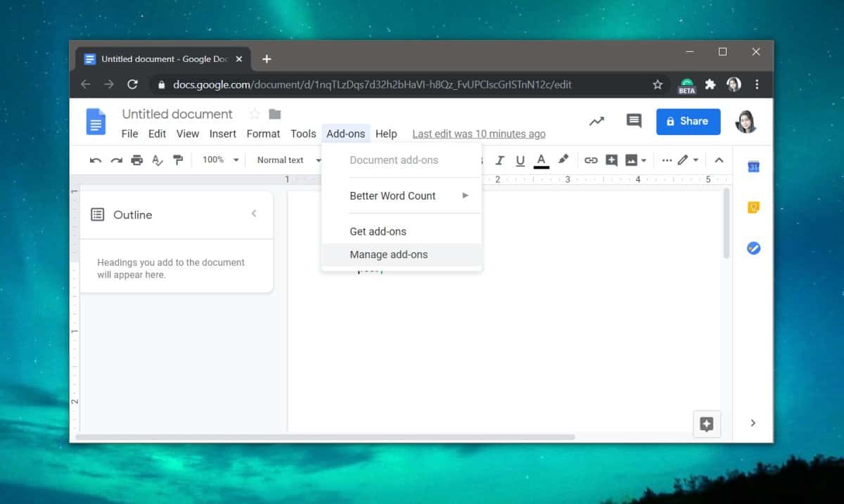
Task: Hide the side panel with the arrow
Action: [x=753, y=423]
